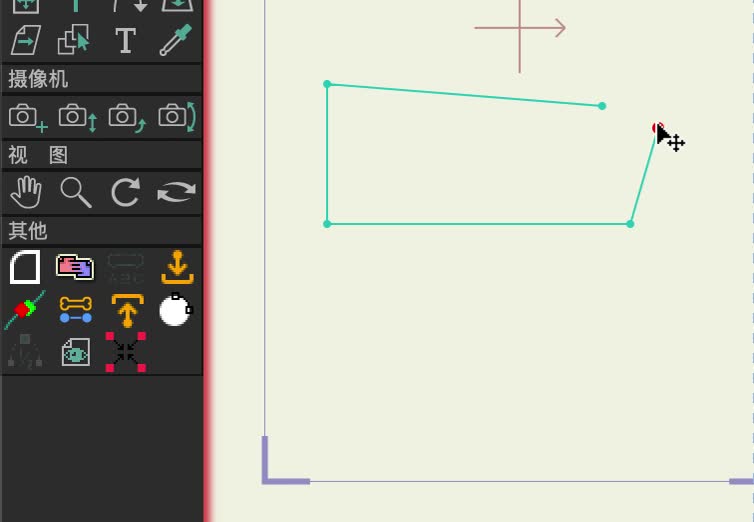Collapse the 其他 tool section header
754x522 pixels.
(101, 231)
